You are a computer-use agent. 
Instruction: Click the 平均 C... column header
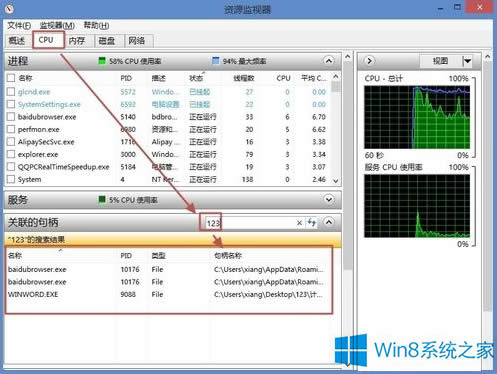click(313, 78)
